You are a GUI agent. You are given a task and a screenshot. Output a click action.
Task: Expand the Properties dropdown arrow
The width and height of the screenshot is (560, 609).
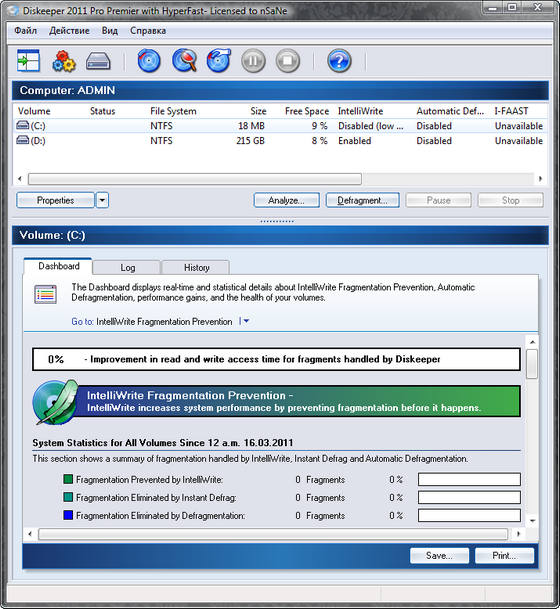[x=102, y=200]
